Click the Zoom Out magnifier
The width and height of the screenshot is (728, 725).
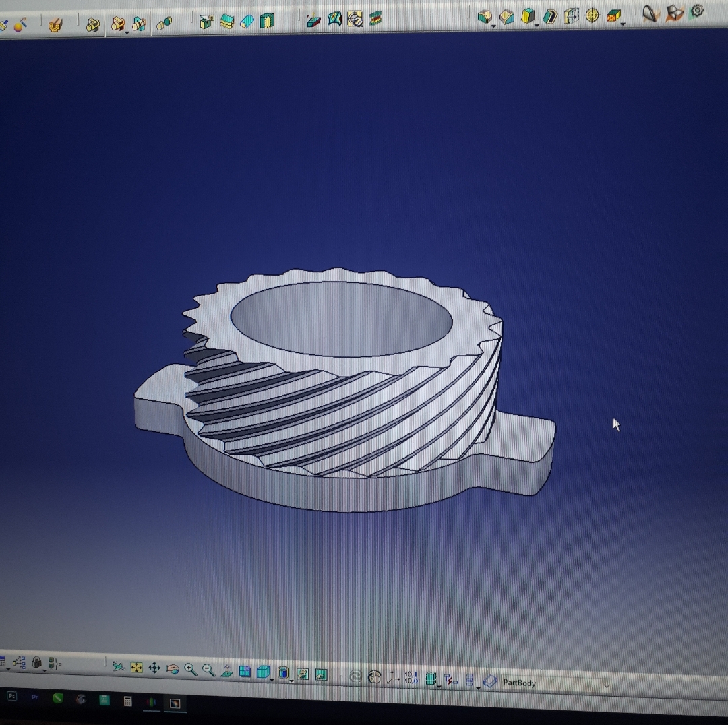[x=208, y=670]
